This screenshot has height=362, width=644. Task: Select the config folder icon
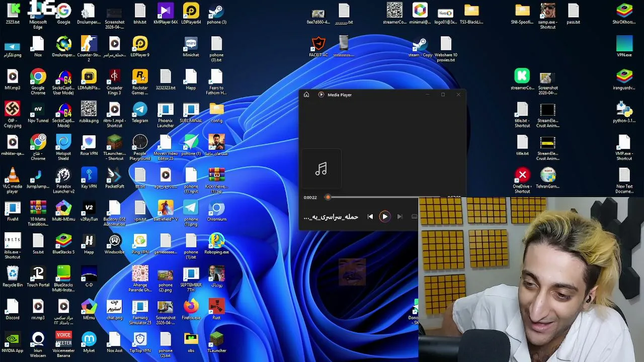point(216,112)
